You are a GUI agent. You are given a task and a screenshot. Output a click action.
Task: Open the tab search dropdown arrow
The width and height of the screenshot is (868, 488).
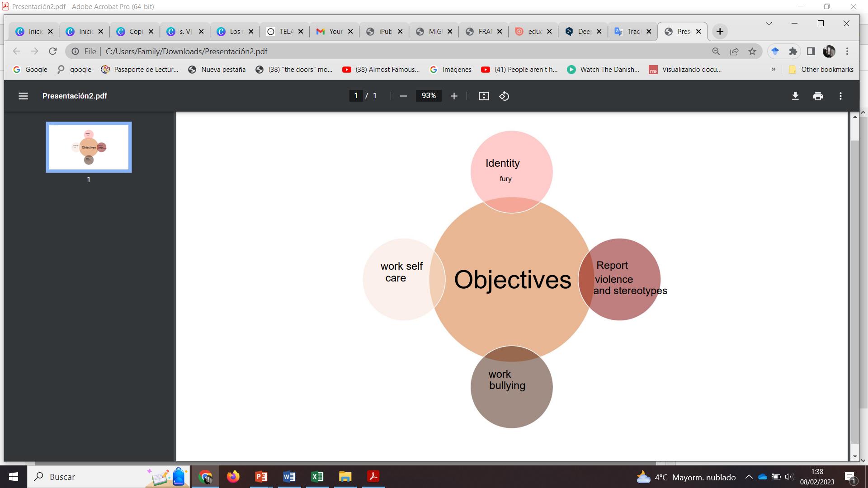[x=769, y=23]
